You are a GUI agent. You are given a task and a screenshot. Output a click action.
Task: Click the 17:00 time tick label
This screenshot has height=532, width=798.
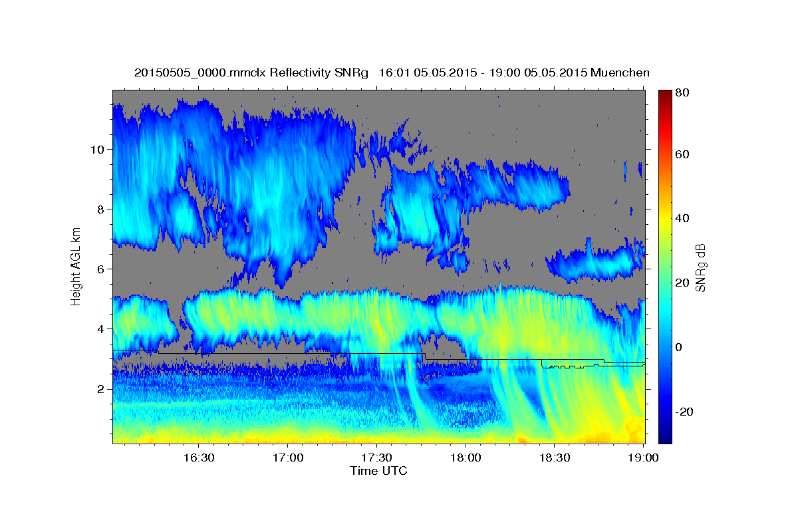(288, 458)
